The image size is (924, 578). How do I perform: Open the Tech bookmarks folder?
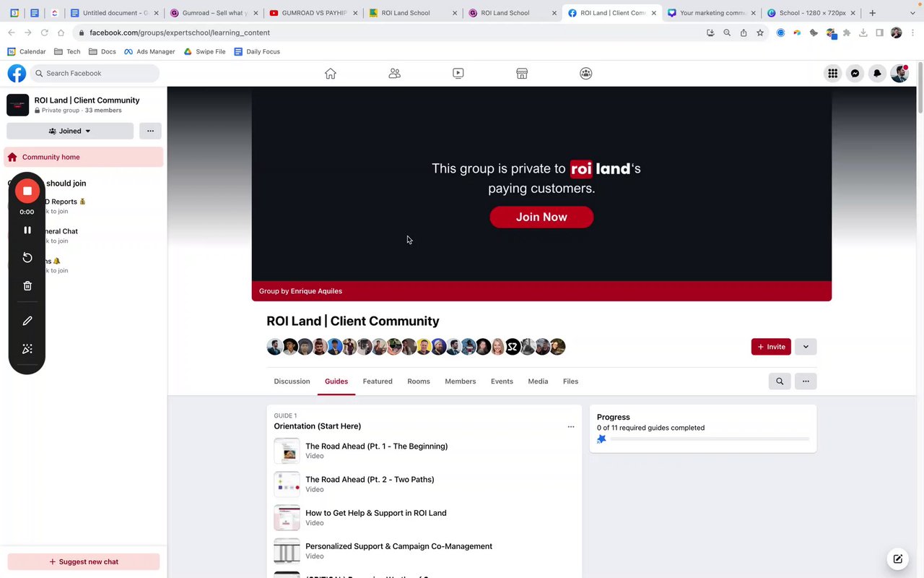(67, 51)
